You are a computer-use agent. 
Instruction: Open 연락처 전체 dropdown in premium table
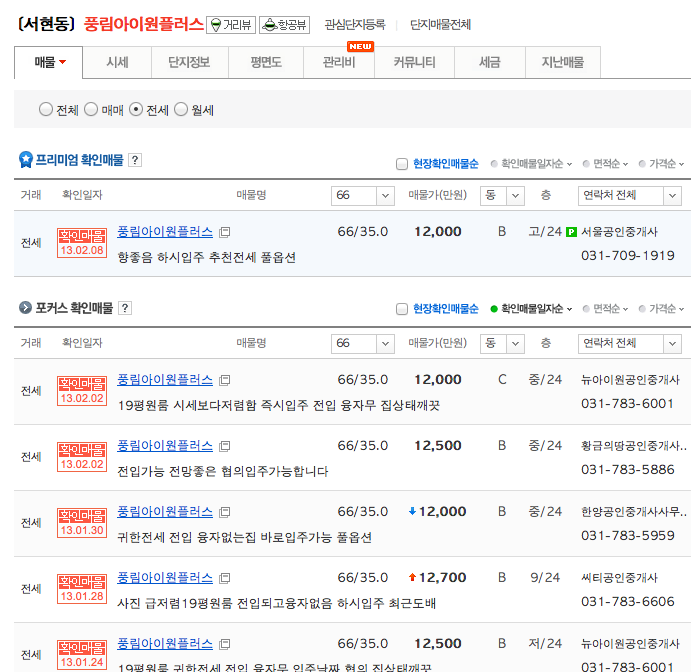coord(630,196)
